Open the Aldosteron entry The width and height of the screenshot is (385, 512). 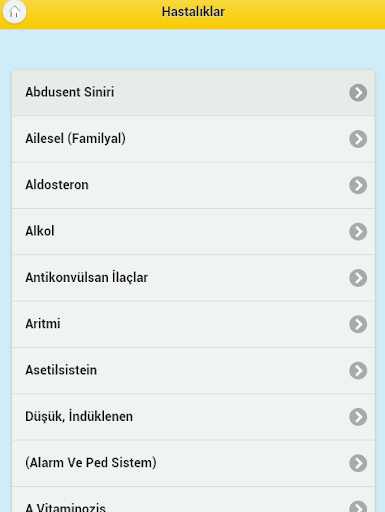click(193, 185)
